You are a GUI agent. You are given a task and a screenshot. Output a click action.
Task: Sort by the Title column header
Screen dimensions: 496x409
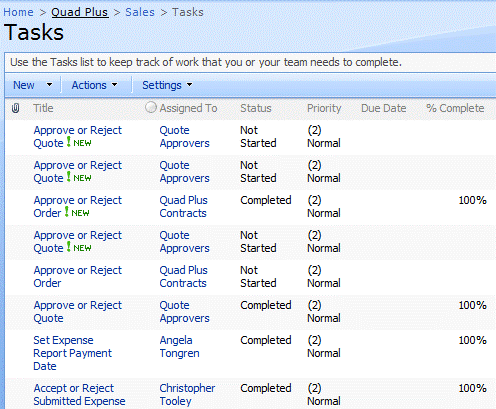43,108
